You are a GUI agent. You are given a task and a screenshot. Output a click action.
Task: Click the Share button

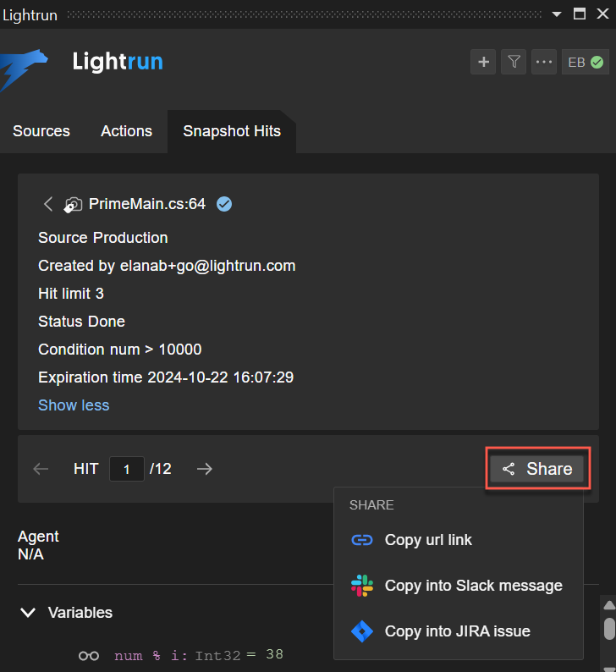[x=537, y=469]
